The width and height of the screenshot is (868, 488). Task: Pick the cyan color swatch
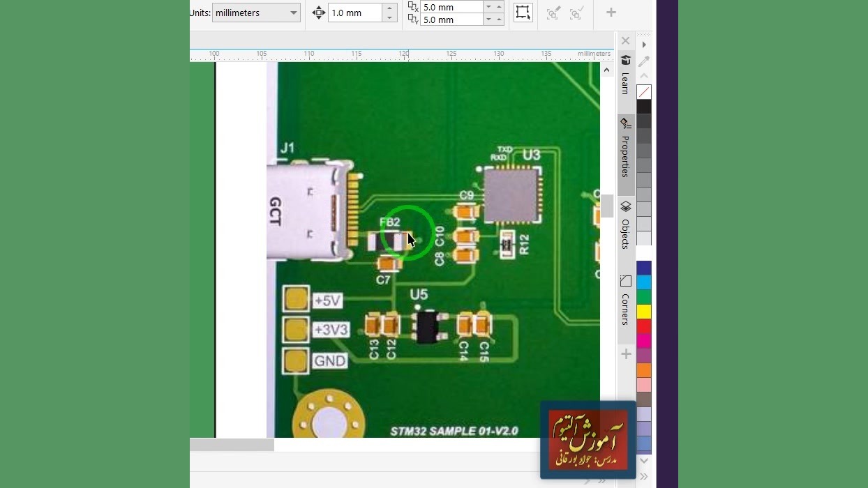coord(644,282)
